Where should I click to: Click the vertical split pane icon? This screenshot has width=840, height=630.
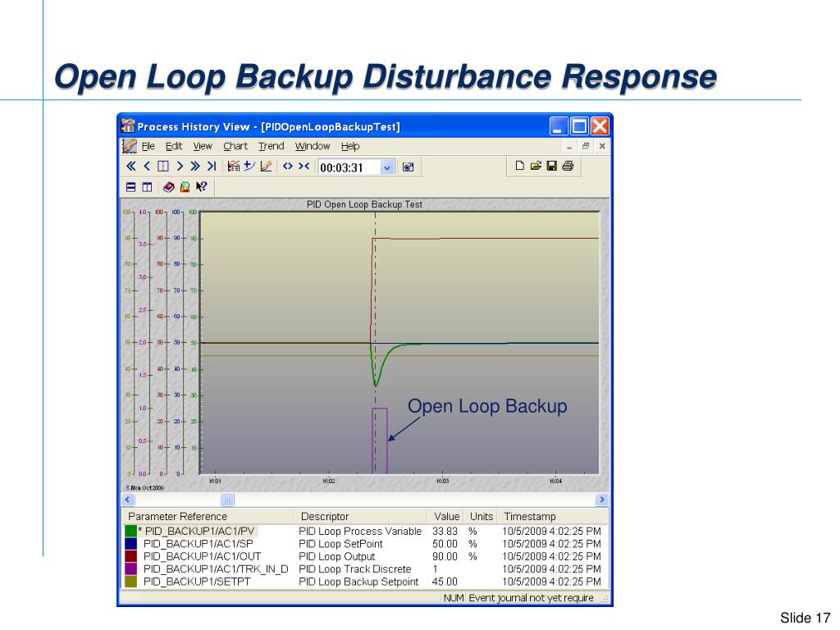[x=147, y=187]
